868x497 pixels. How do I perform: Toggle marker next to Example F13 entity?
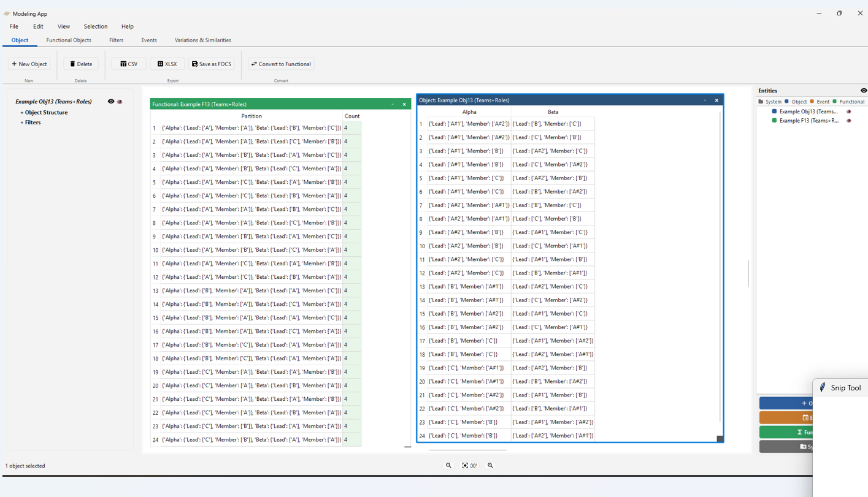849,121
